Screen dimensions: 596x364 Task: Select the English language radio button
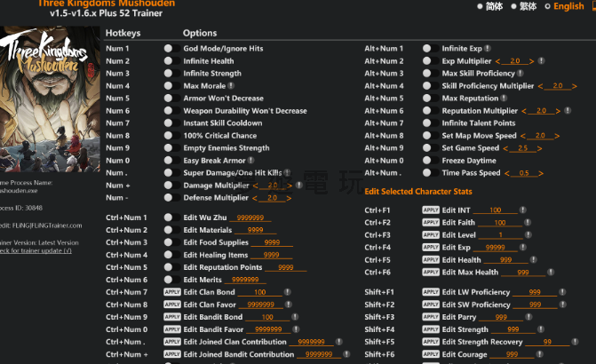547,6
